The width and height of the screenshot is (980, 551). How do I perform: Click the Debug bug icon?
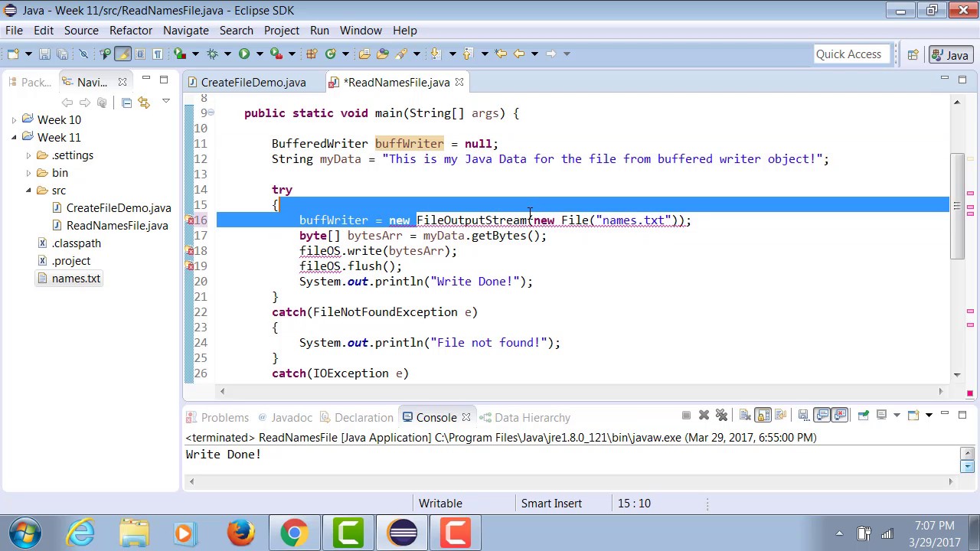(211, 54)
